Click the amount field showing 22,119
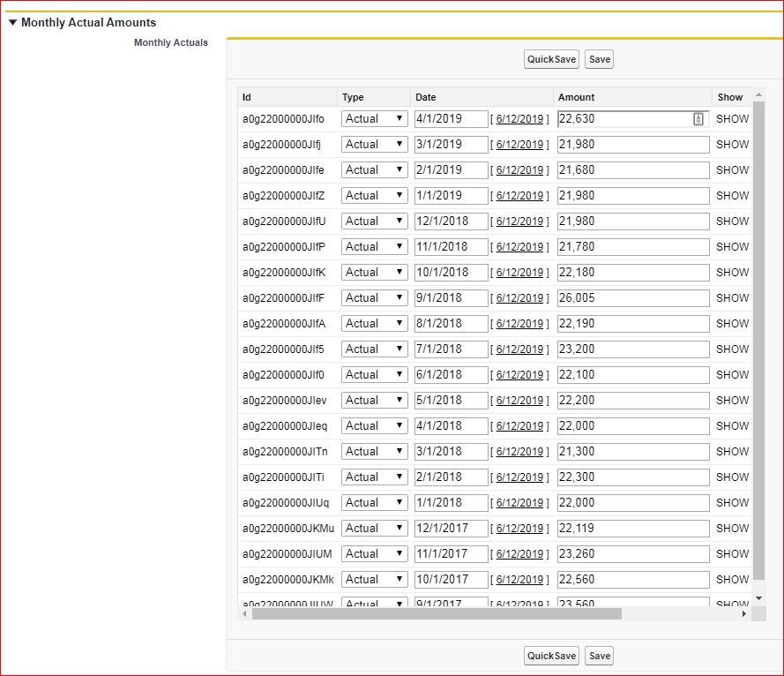 (x=633, y=529)
